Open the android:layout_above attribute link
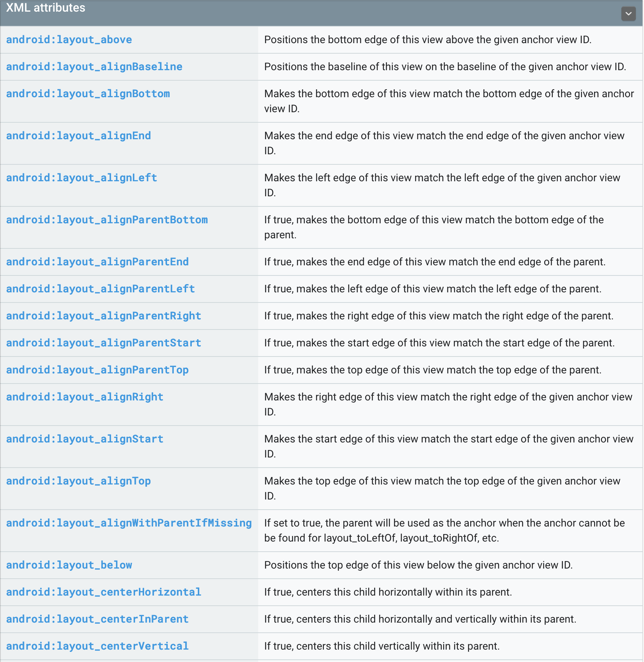Screen dimensions: 644x662 [x=69, y=40]
